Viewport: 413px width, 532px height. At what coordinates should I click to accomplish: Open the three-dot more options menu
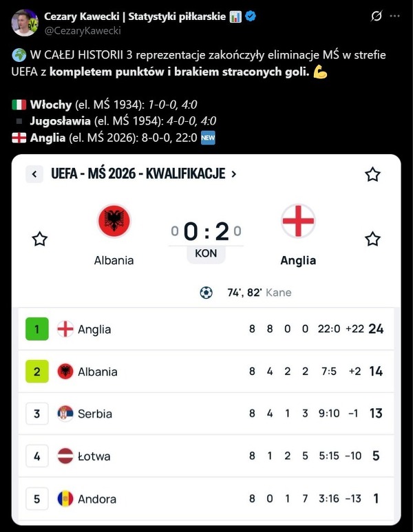click(x=394, y=17)
